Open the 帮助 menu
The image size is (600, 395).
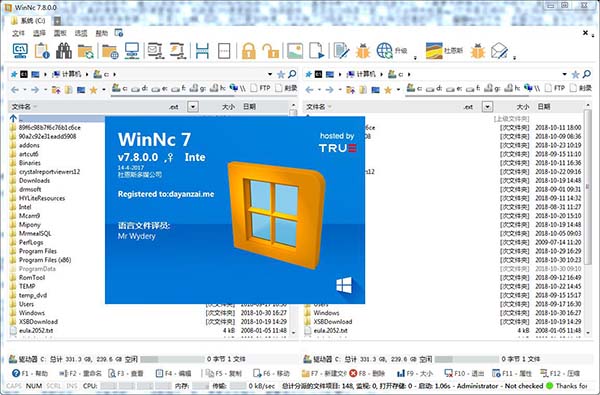point(102,33)
